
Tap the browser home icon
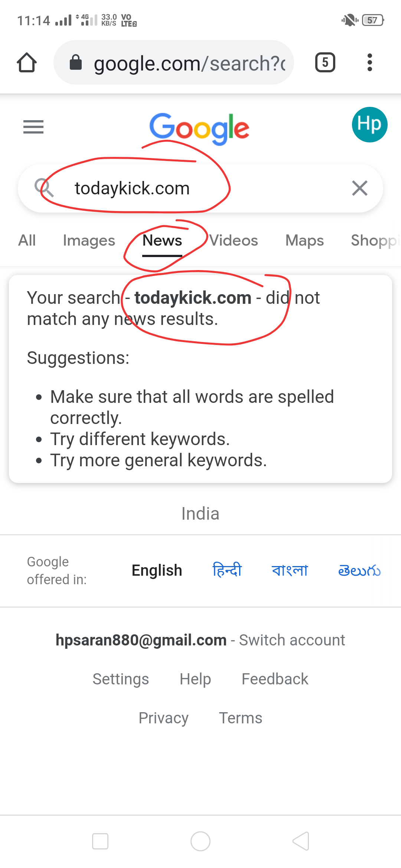27,62
